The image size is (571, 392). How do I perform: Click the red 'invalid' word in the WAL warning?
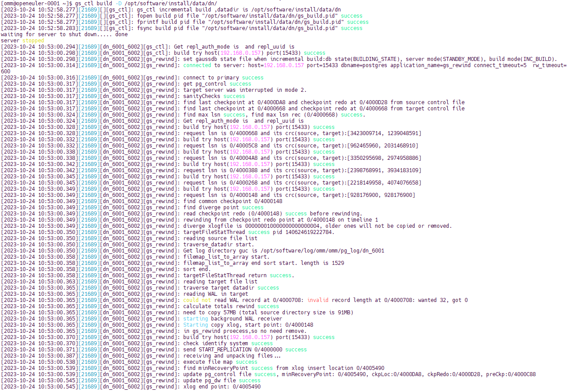click(318, 300)
